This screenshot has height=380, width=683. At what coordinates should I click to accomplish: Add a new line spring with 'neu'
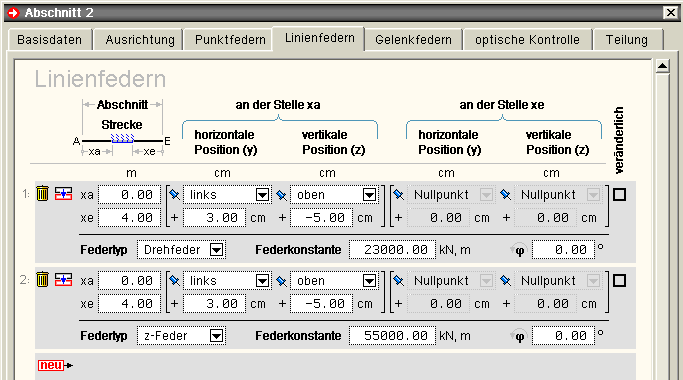coord(55,365)
